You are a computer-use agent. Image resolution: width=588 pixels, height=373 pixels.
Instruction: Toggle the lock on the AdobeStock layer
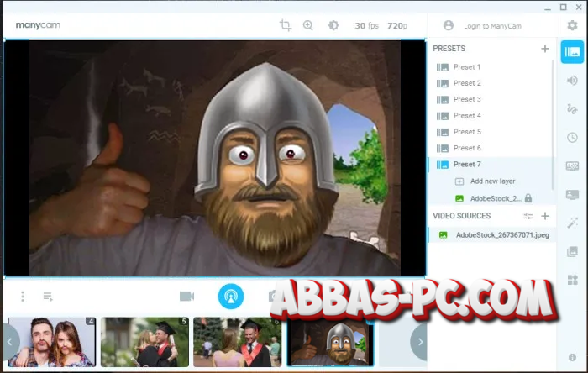point(528,198)
